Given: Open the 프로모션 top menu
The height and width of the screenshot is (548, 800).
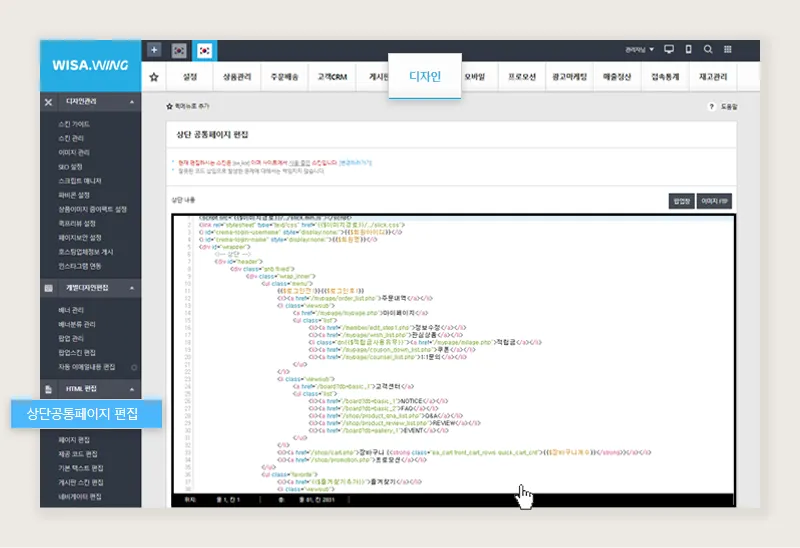Looking at the screenshot, I should point(522,77).
